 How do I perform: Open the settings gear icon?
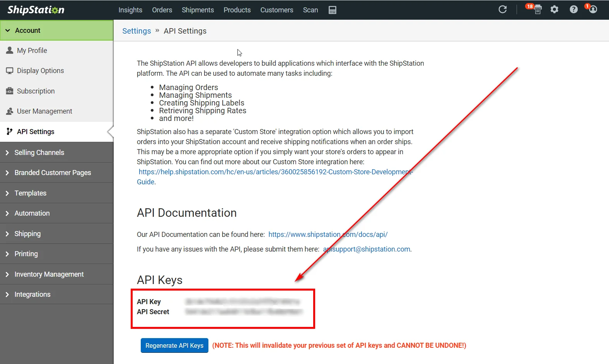(554, 9)
